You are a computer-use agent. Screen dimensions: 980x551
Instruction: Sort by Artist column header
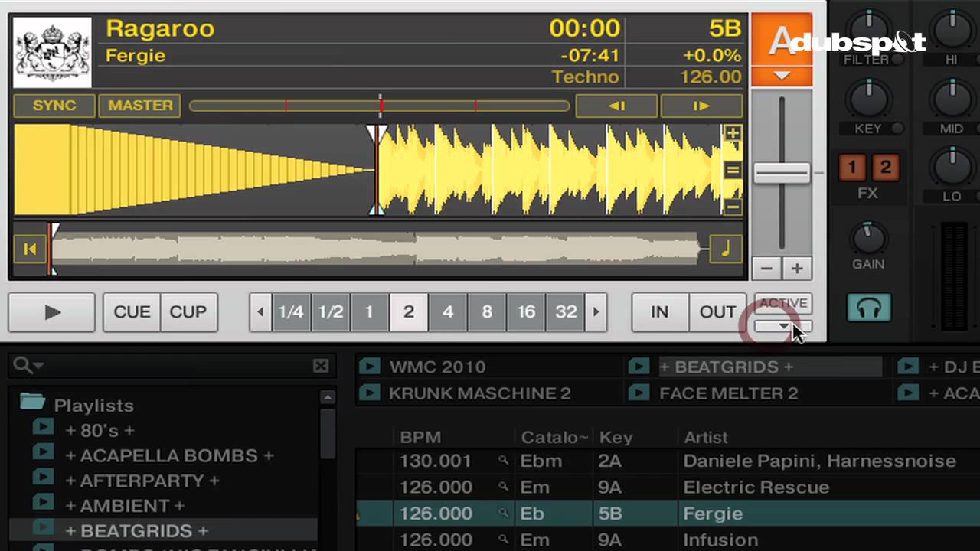pyautogui.click(x=706, y=438)
